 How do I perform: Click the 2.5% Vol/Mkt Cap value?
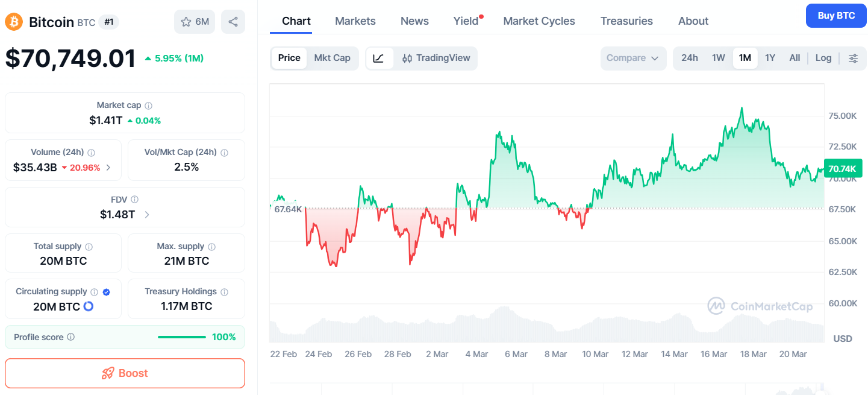(187, 167)
